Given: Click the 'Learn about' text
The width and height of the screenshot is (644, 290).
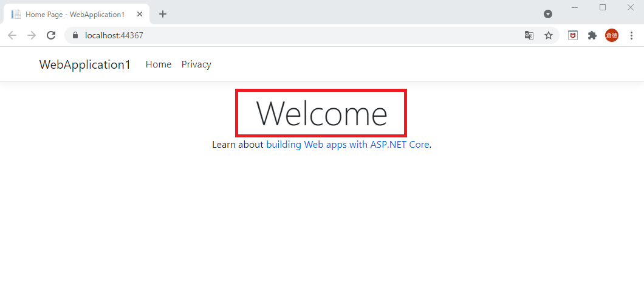Looking at the screenshot, I should pos(238,145).
